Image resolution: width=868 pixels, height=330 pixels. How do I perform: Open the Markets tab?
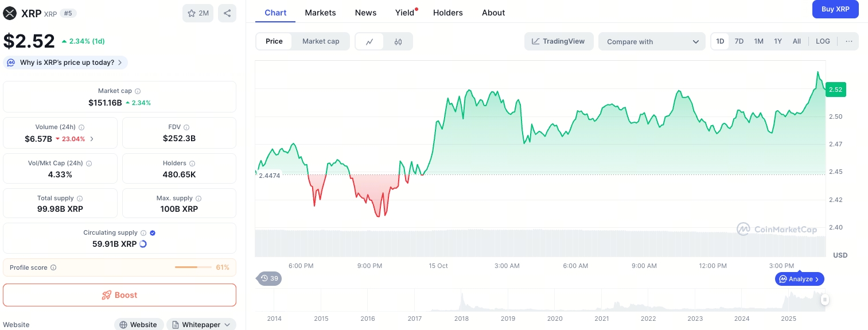click(320, 13)
